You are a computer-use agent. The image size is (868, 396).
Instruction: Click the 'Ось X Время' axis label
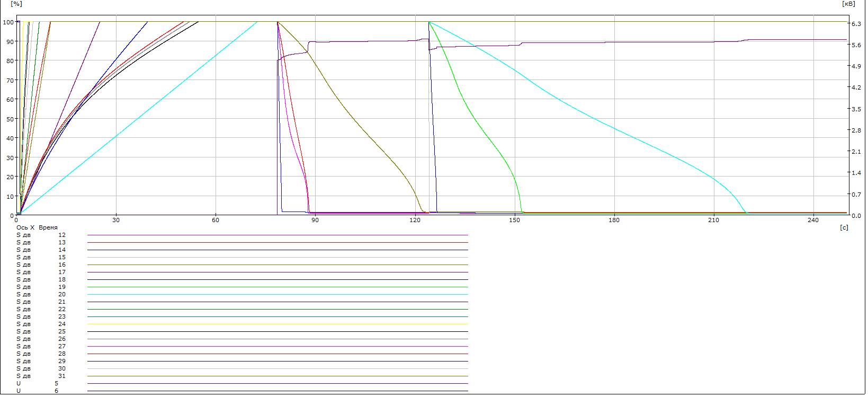click(37, 227)
